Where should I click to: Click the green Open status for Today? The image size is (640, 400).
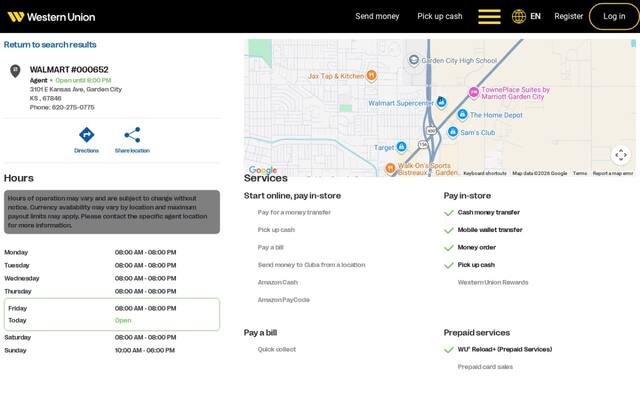tap(123, 321)
